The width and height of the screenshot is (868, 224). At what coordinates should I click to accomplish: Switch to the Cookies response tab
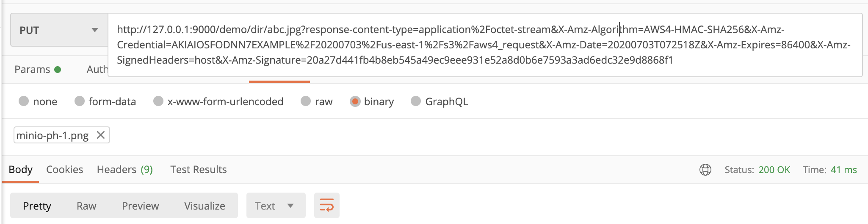(x=64, y=169)
